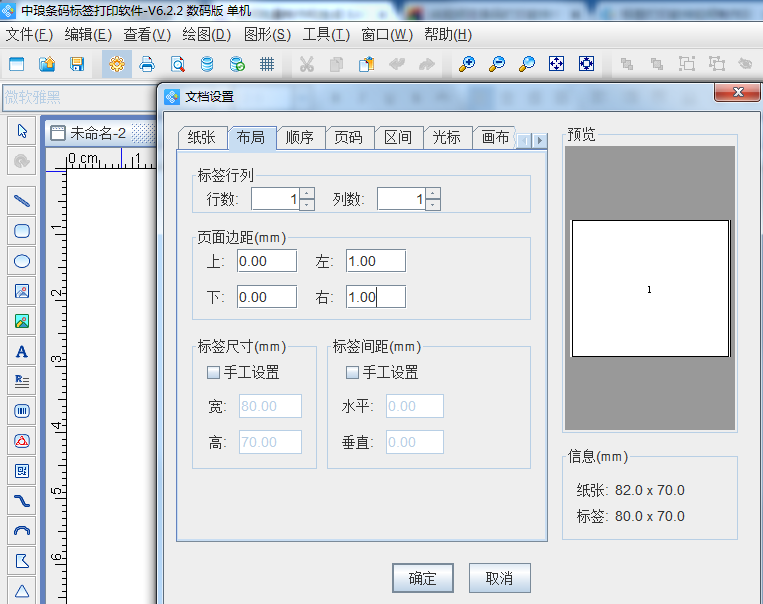Enable manual setting for label size
The height and width of the screenshot is (604, 763).
(x=213, y=372)
